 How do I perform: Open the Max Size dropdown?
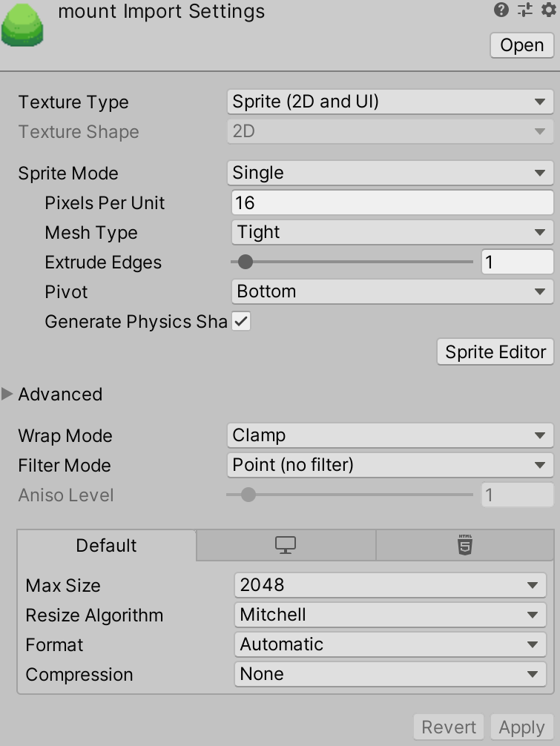[x=390, y=585]
